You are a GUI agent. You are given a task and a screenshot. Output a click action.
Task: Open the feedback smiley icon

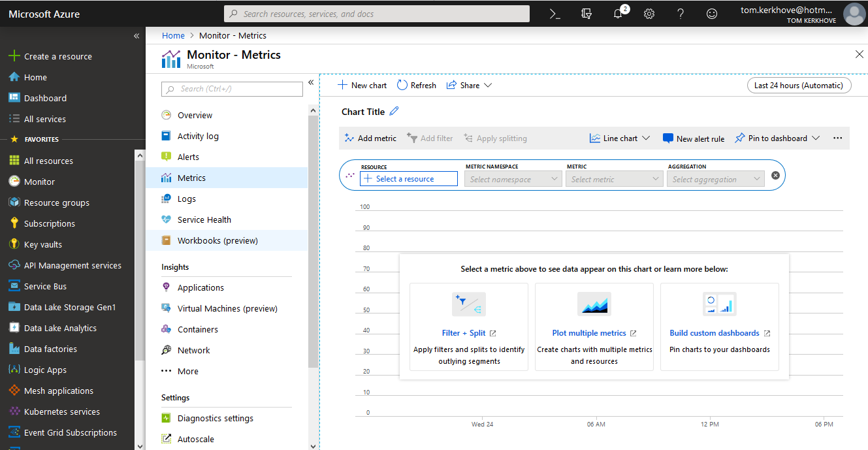[x=712, y=14]
